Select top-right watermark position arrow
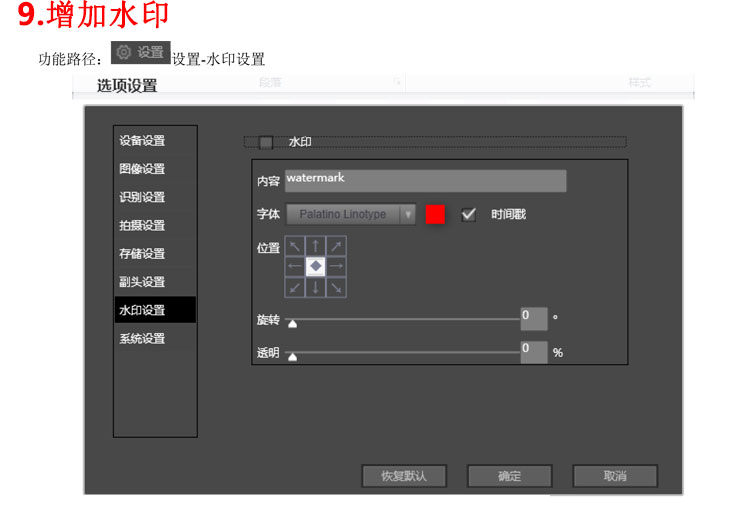The height and width of the screenshot is (507, 750). pos(337,245)
